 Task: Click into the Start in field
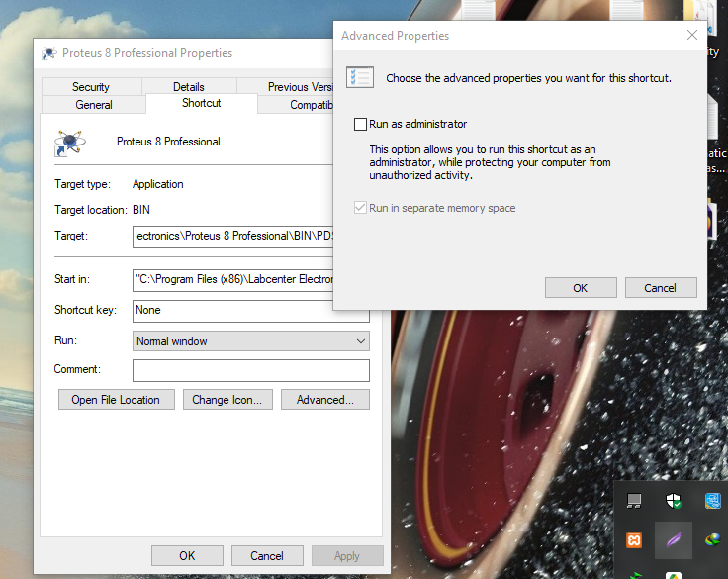tap(233, 279)
